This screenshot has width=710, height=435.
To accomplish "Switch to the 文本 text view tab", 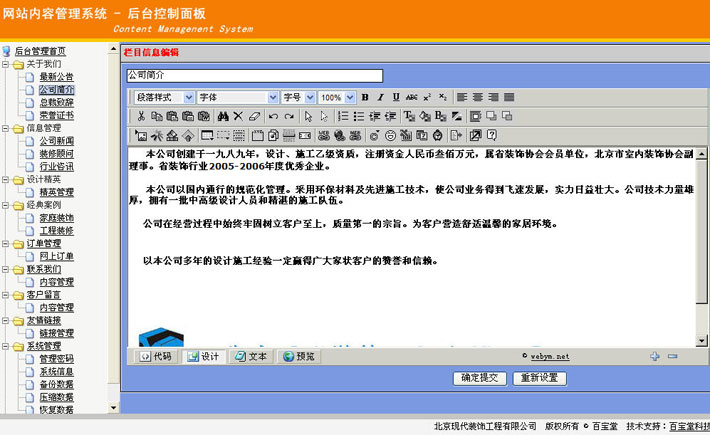I will point(250,356).
